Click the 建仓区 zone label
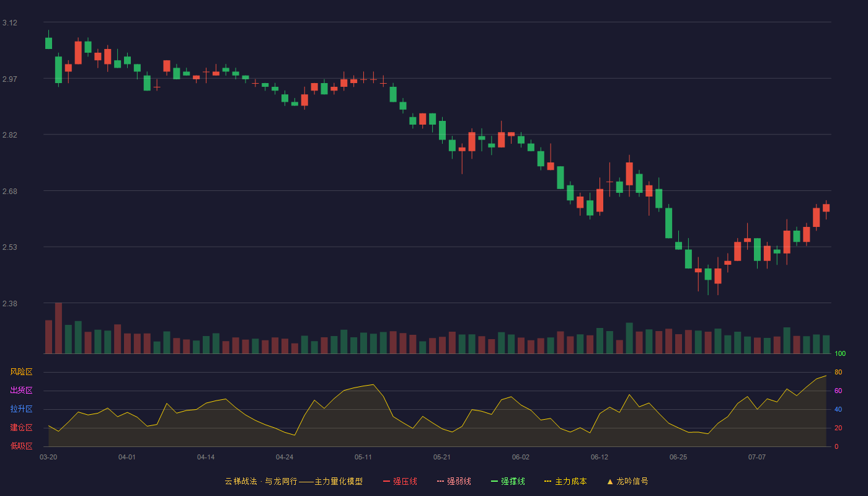 (21, 428)
